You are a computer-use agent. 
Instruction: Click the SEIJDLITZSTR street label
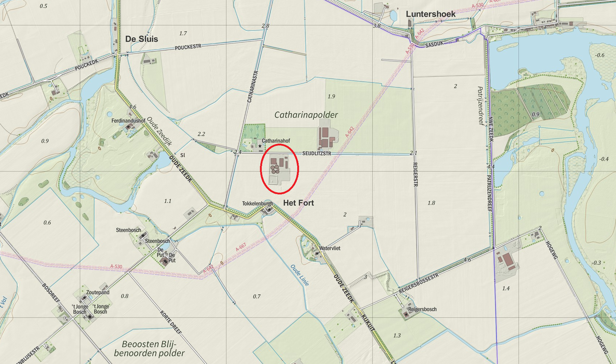click(x=317, y=153)
